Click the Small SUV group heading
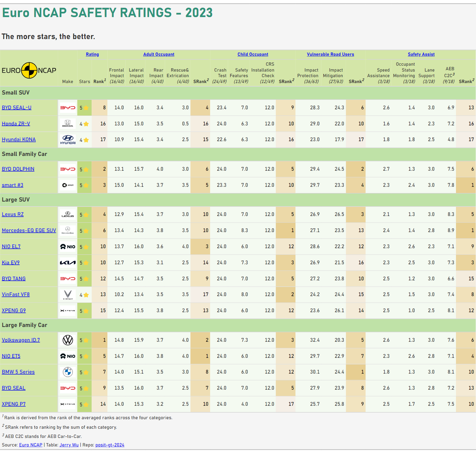476x455 pixels. coord(16,93)
